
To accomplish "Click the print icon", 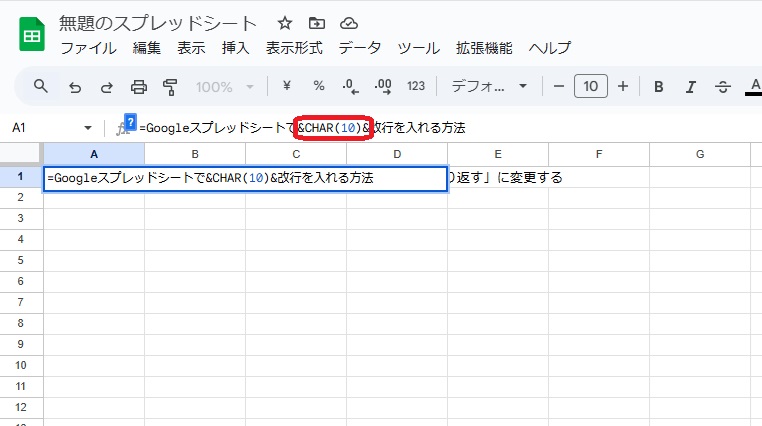I will pyautogui.click(x=139, y=87).
